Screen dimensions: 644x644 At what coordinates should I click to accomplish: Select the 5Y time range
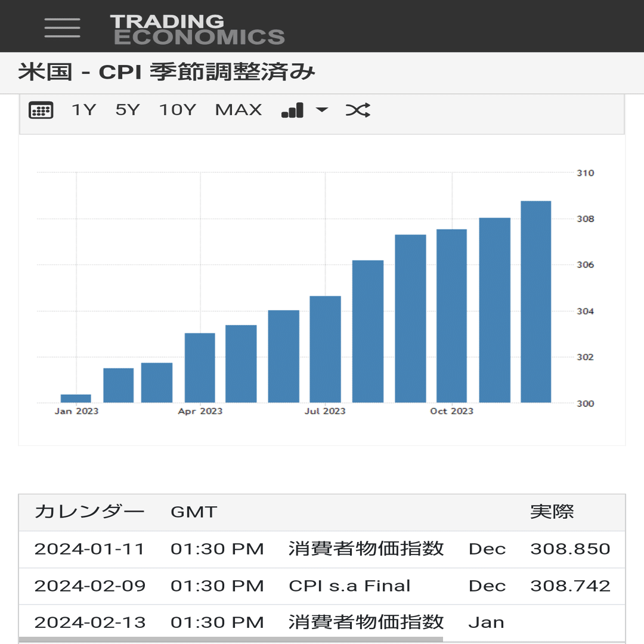click(x=128, y=110)
